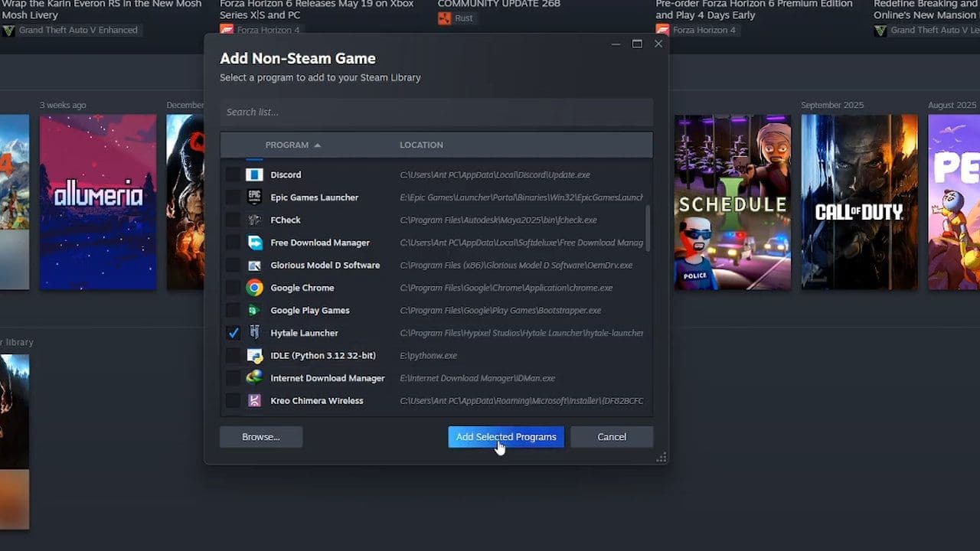Click the Epic Games Launcher icon
This screenshot has width=980, height=551.
tap(254, 197)
